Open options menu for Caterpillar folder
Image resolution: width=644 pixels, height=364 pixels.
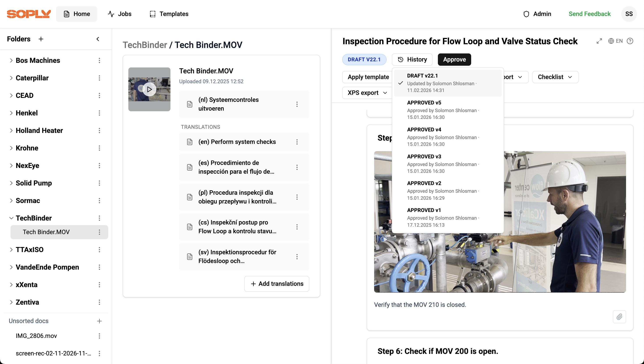coord(99,78)
